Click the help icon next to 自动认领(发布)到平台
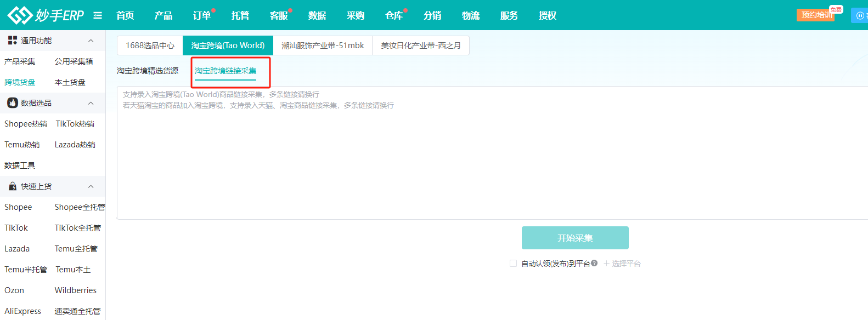This screenshot has width=868, height=320. click(x=594, y=264)
